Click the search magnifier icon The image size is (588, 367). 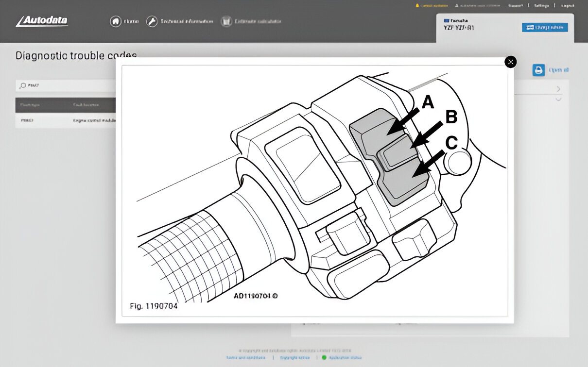[22, 85]
